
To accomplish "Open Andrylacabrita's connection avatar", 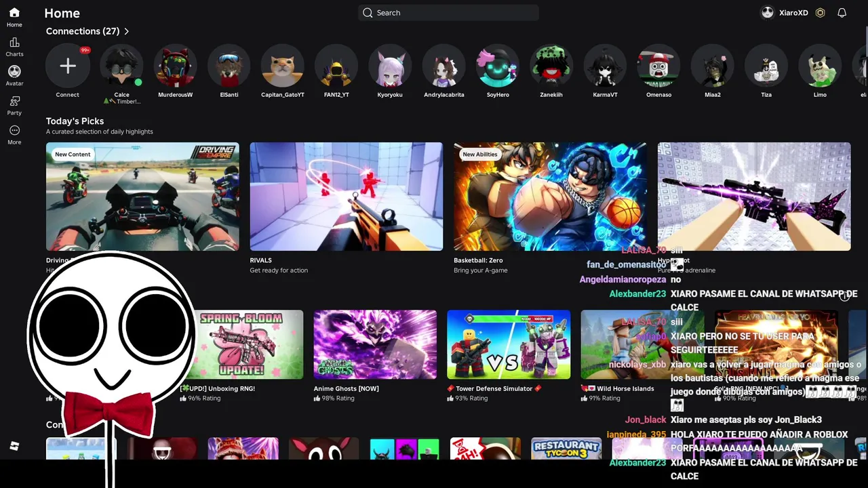I will tap(444, 66).
